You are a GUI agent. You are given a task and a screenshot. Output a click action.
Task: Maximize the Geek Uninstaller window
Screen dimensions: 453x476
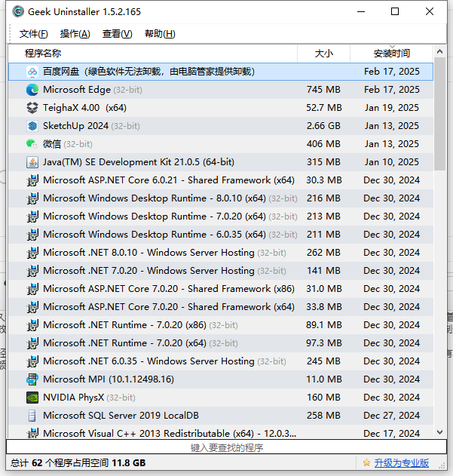point(395,11)
